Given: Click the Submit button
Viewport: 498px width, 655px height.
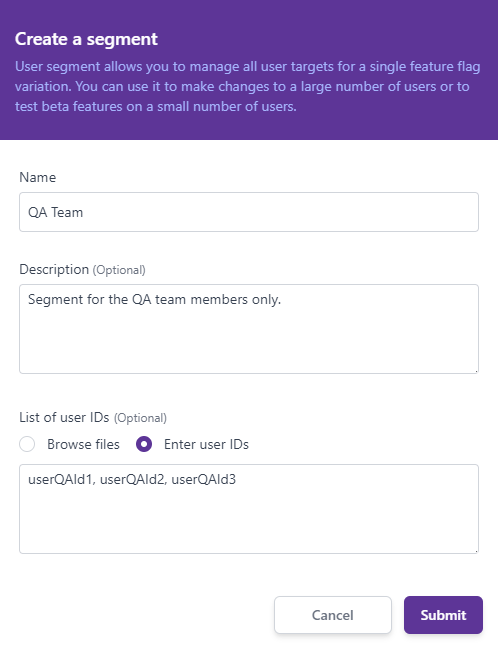Looking at the screenshot, I should (x=443, y=615).
